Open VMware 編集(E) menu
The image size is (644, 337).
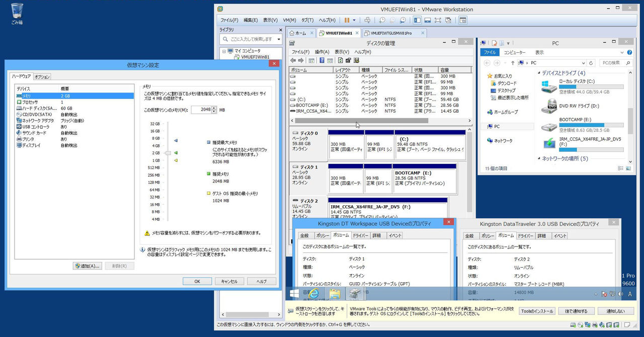point(251,20)
